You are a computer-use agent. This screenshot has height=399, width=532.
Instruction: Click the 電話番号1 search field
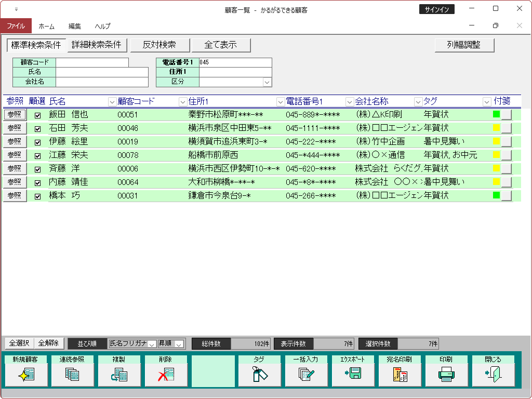click(x=235, y=62)
